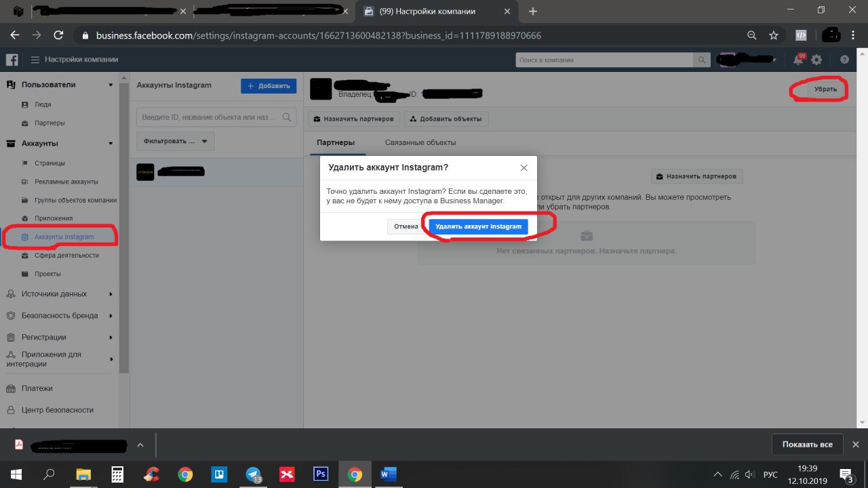Image resolution: width=868 pixels, height=488 pixels.
Task: Open Группы объектов компании in sidebar
Action: [75, 200]
